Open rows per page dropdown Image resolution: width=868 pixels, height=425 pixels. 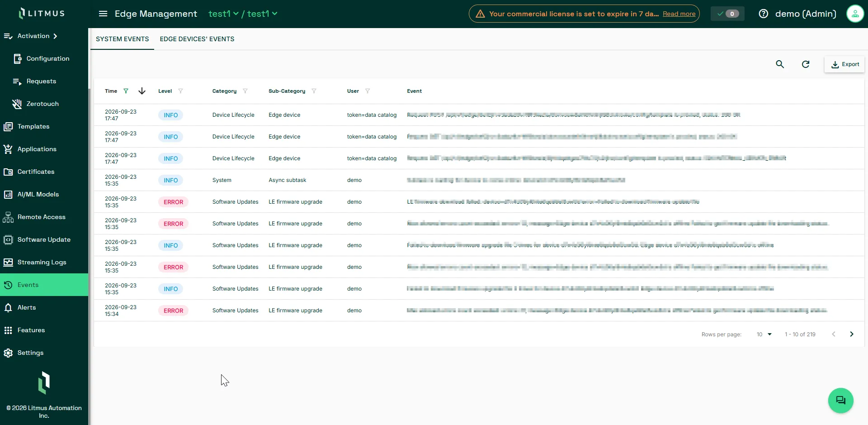click(764, 334)
